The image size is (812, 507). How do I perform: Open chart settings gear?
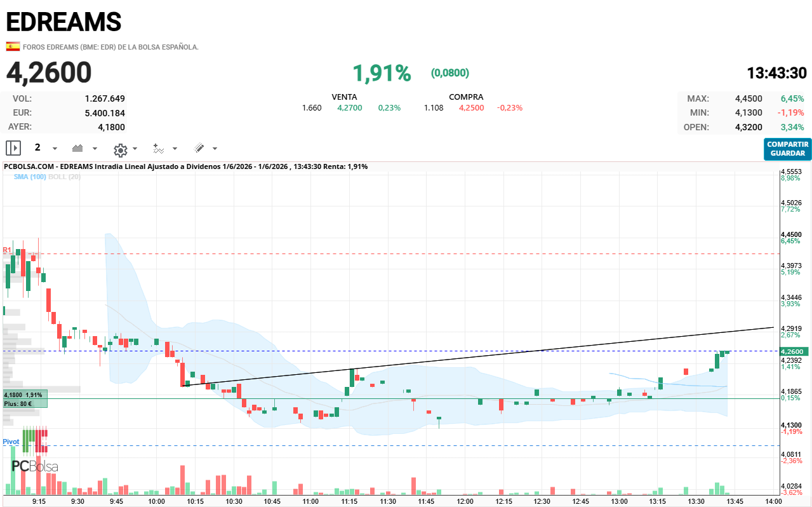click(x=120, y=149)
